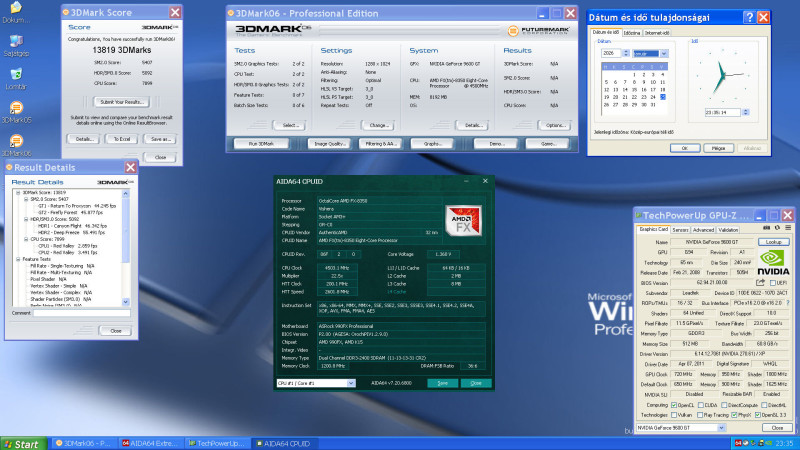Click the Mégse button in date dialog
This screenshot has height=450, width=800.
click(718, 148)
